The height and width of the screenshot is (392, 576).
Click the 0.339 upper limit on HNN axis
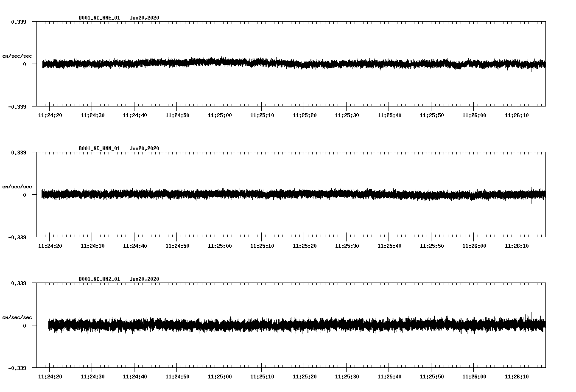coord(19,152)
